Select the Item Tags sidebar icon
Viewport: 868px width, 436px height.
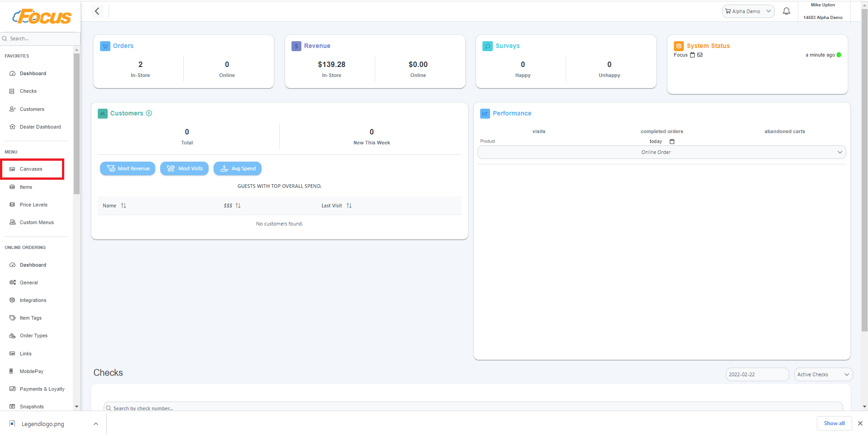click(13, 318)
